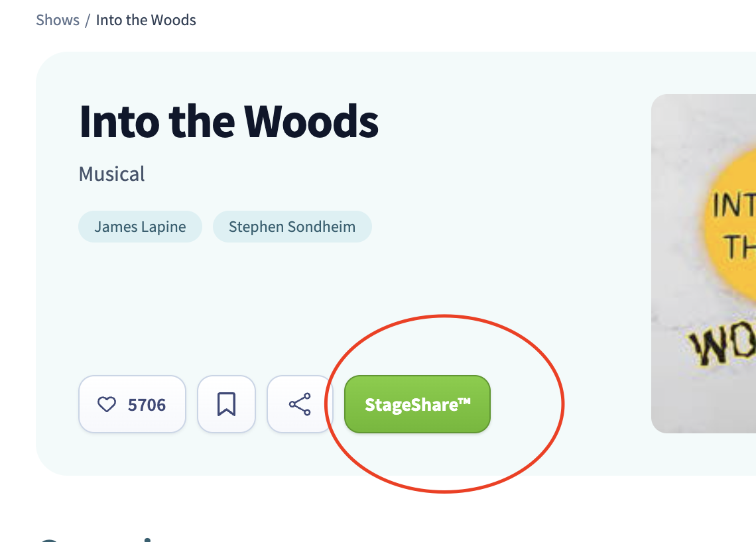This screenshot has width=756, height=542.
Task: Click the Into the Woods main heading
Action: [x=229, y=121]
